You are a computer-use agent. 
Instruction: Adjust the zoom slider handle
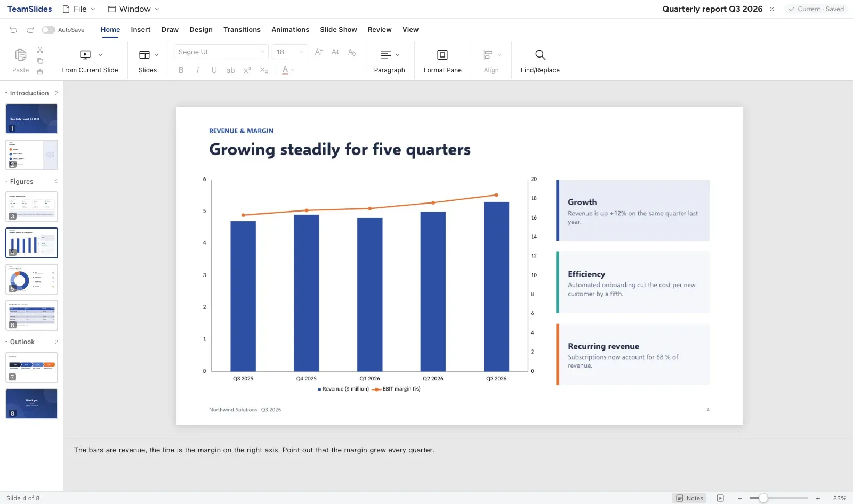(x=763, y=498)
